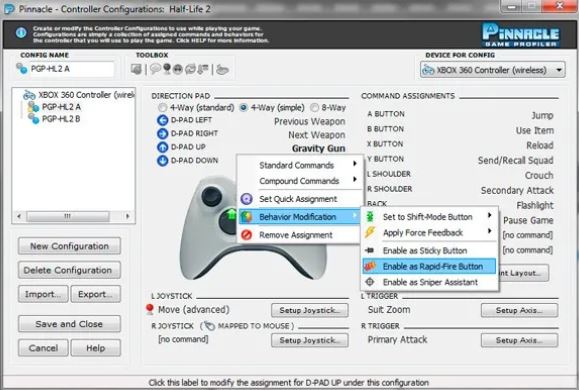Click the D-PAD RIGHT arrow icon
This screenshot has width=579, height=390.
(x=162, y=134)
